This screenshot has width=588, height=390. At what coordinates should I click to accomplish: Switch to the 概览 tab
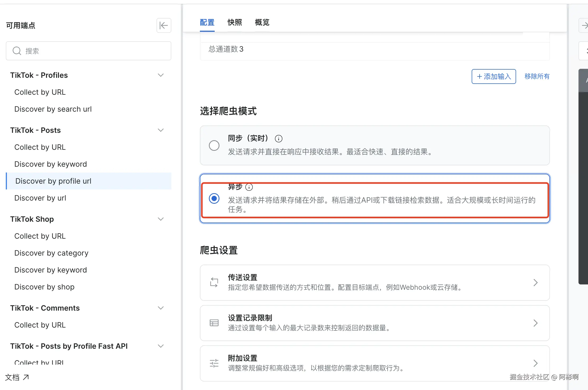[x=262, y=22]
